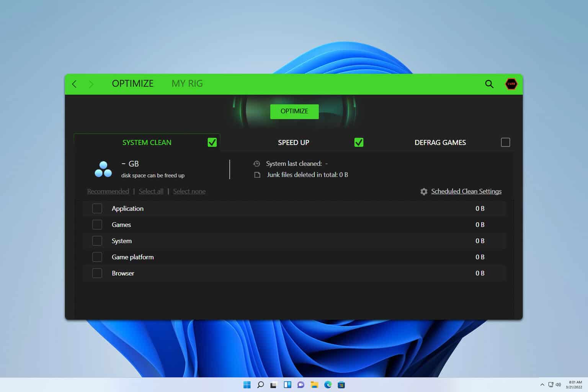Click the Game platform row label
Viewport: 588px width, 392px height.
click(132, 257)
